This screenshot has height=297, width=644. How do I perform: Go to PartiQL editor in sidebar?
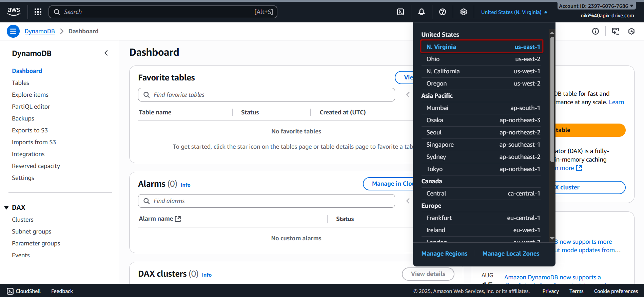(x=31, y=107)
